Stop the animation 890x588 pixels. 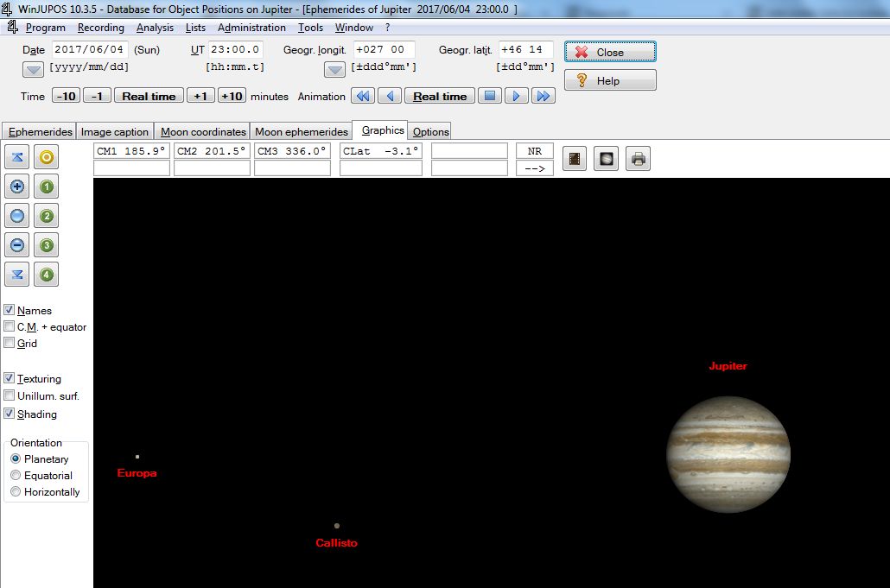point(490,96)
